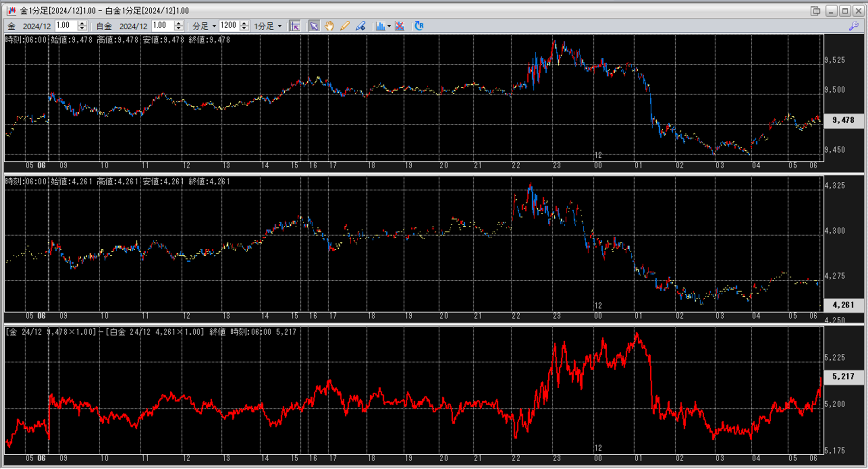Increase gold multiplier 1.00 with up arrow

[82, 23]
